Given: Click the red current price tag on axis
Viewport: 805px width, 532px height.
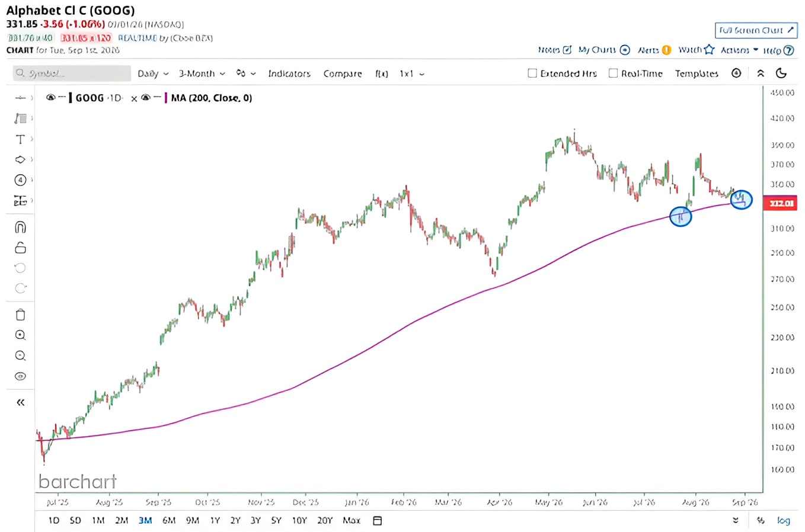Looking at the screenshot, I should 780,203.
